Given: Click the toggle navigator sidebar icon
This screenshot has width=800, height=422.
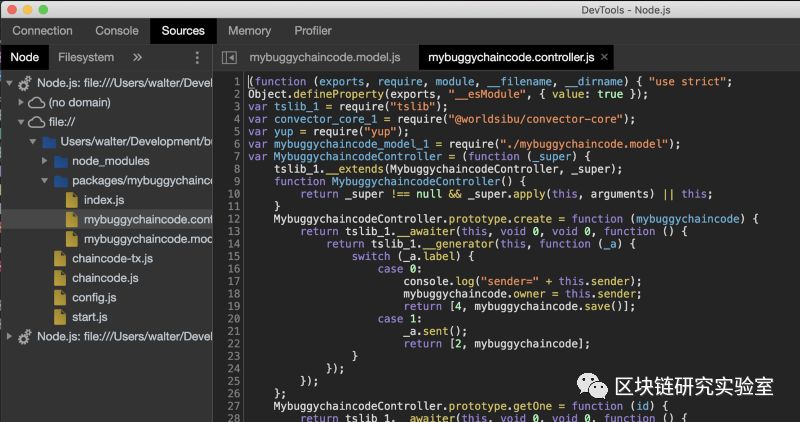Looking at the screenshot, I should (x=229, y=58).
